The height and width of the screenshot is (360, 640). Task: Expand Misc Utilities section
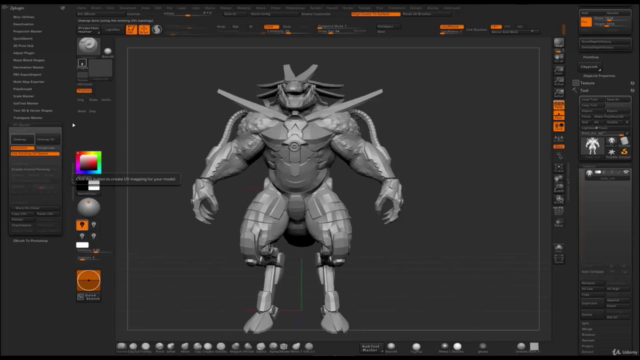24,17
